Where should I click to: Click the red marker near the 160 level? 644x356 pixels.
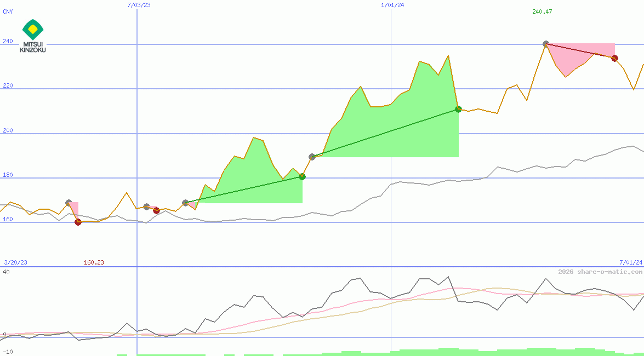[78, 222]
